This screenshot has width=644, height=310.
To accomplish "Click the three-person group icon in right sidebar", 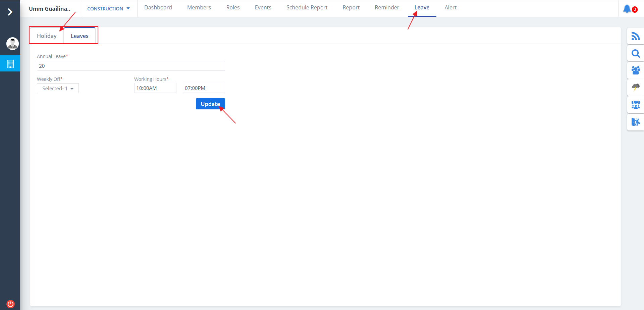I will tap(635, 70).
